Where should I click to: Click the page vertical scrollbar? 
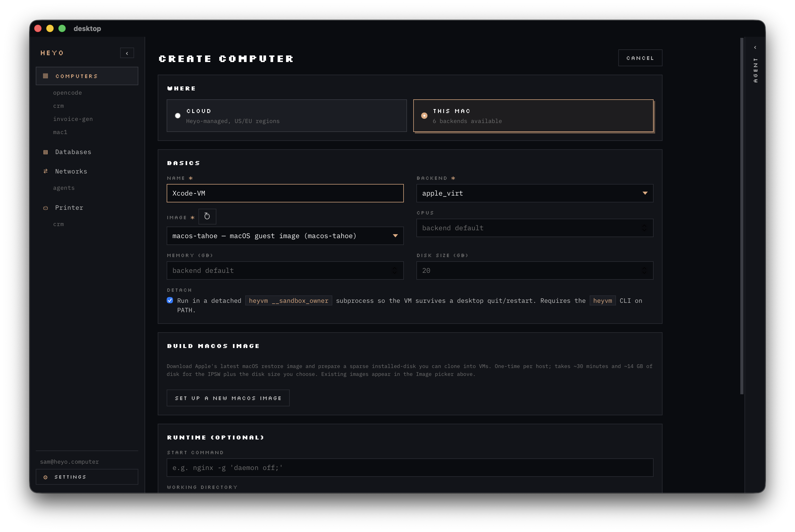742,216
